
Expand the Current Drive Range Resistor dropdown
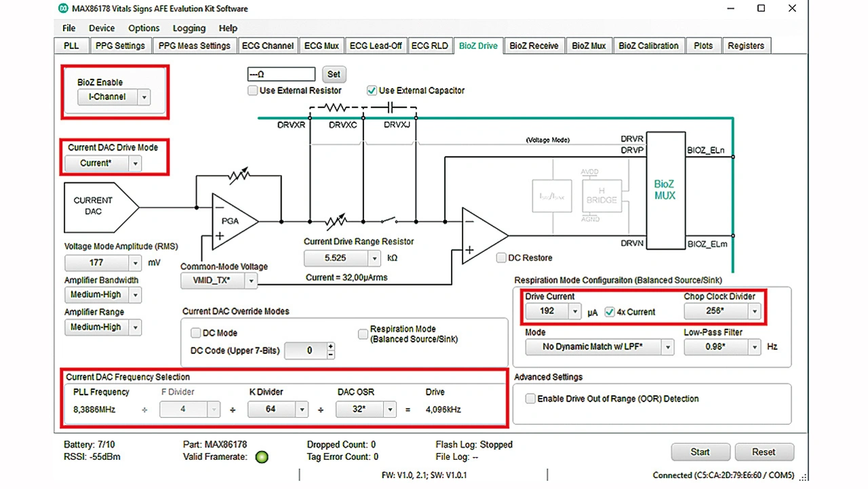374,258
